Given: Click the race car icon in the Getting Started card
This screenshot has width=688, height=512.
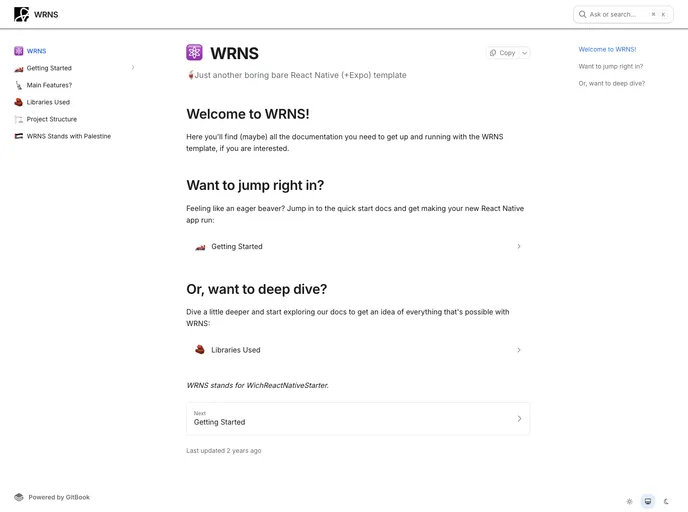Looking at the screenshot, I should click(x=200, y=247).
